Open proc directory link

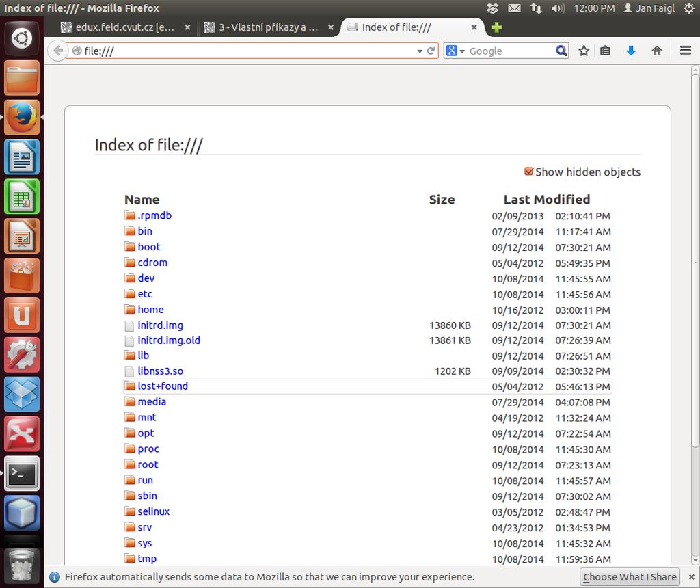click(x=148, y=449)
